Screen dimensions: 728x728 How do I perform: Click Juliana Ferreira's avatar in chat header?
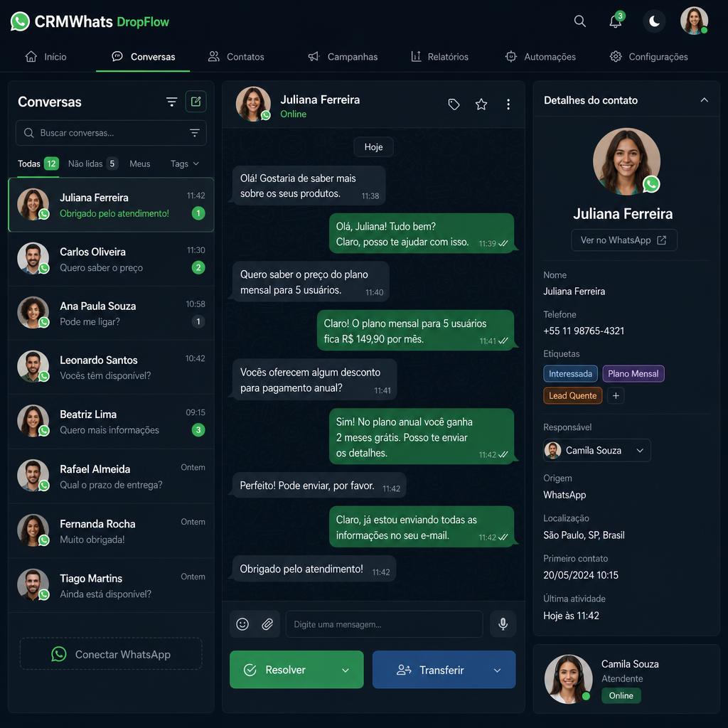point(253,104)
